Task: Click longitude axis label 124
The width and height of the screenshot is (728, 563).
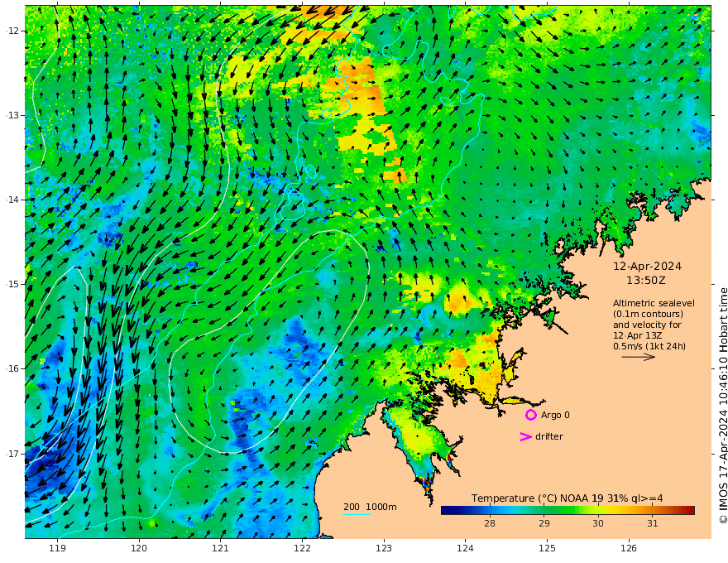Action: click(x=465, y=548)
